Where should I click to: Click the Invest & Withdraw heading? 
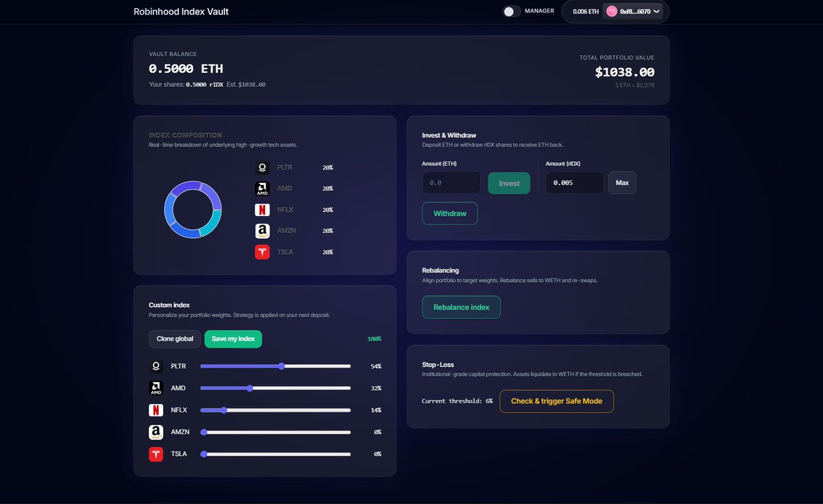449,135
